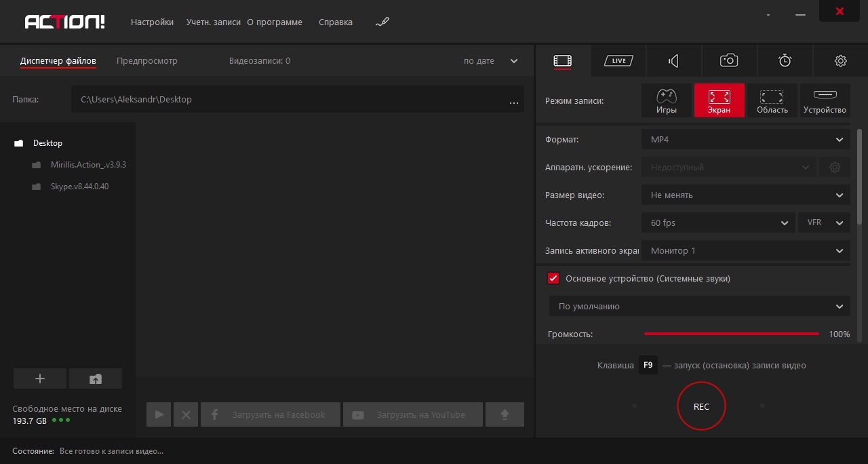This screenshot has height=464, width=868.
Task: Uncheck the system sounds main device checkbox
Action: coord(553,278)
